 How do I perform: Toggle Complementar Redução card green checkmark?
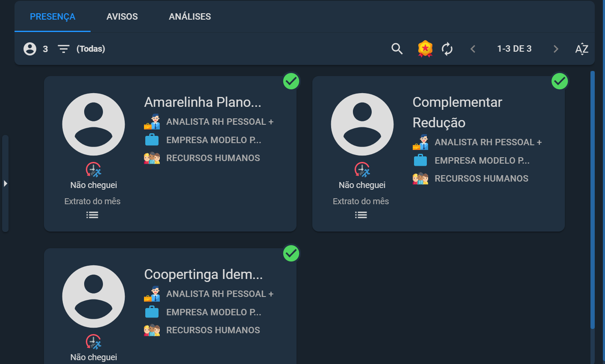pyautogui.click(x=559, y=81)
